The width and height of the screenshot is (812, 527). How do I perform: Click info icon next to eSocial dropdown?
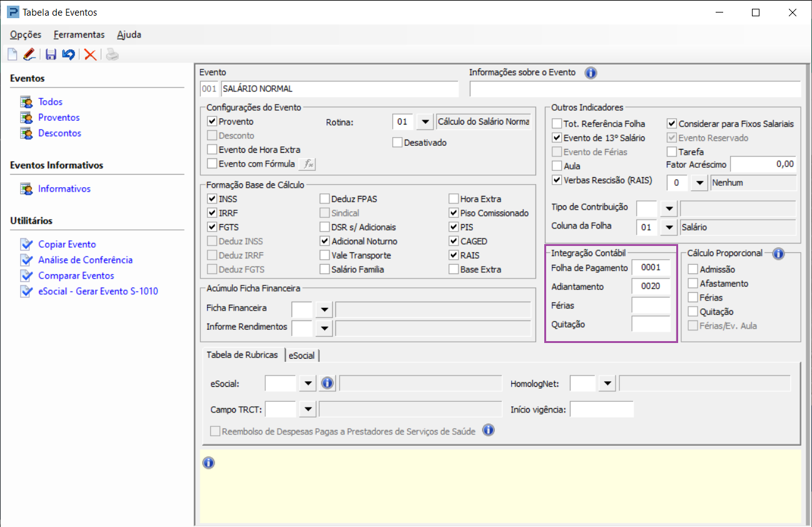(x=327, y=383)
